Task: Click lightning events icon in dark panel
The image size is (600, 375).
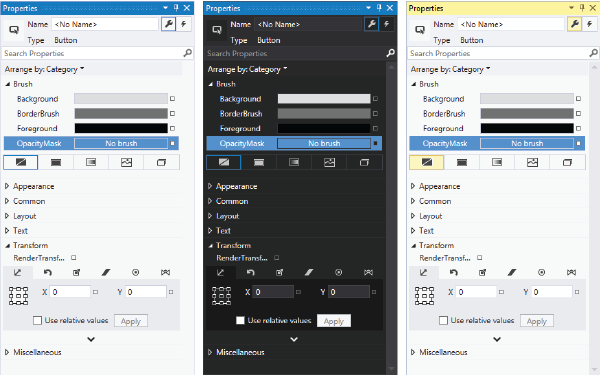Action: click(387, 24)
